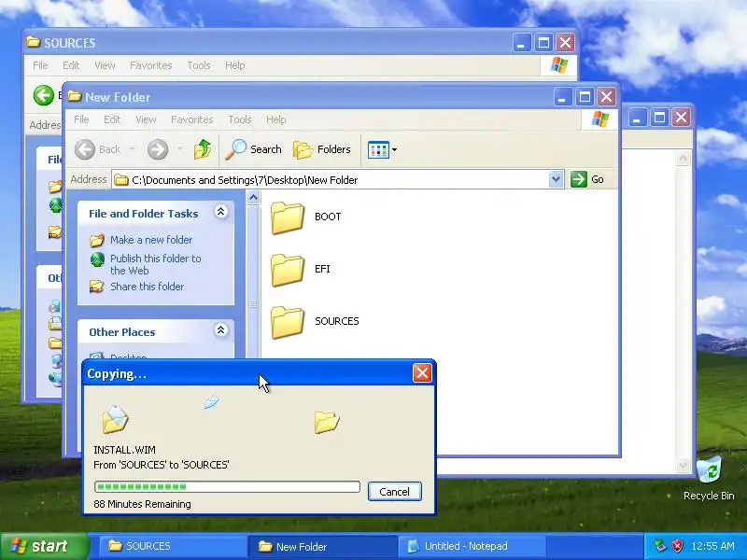The height and width of the screenshot is (560, 747).
Task: Open the File menu in New Folder
Action: coord(81,119)
